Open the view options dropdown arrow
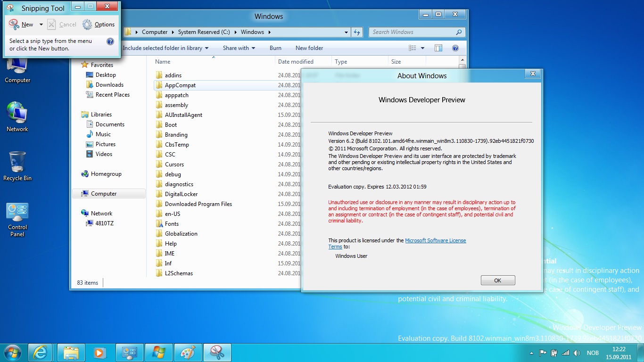The width and height of the screenshot is (644, 362). tap(422, 48)
